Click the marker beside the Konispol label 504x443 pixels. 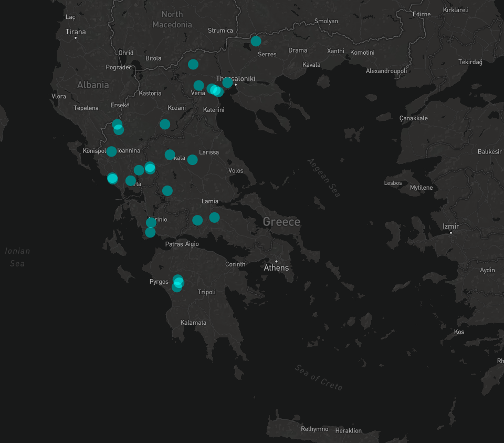tap(111, 151)
